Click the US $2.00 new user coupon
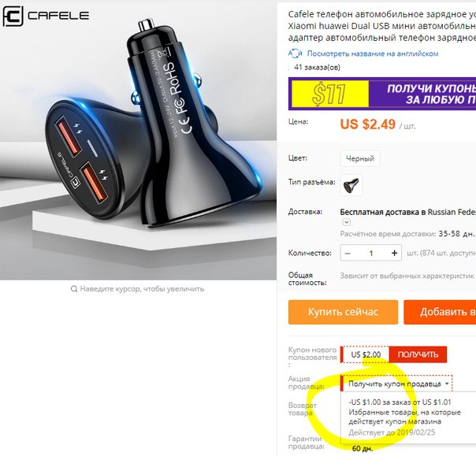 coord(366,354)
